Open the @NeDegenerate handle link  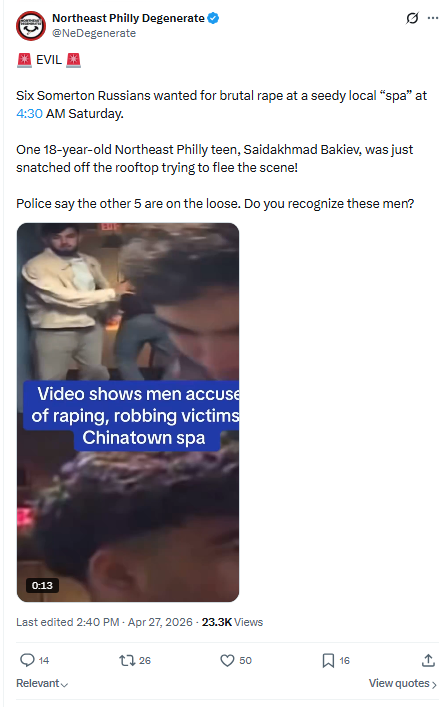tap(94, 33)
